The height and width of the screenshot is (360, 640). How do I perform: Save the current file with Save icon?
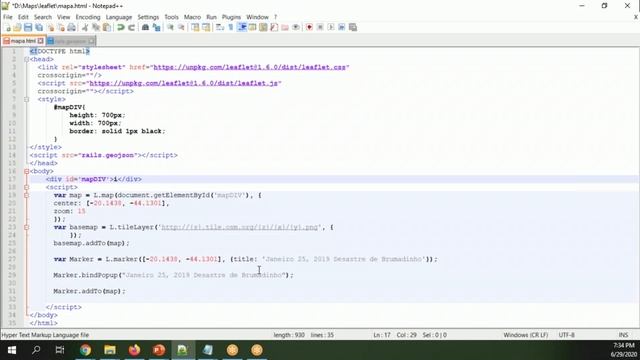click(28, 27)
